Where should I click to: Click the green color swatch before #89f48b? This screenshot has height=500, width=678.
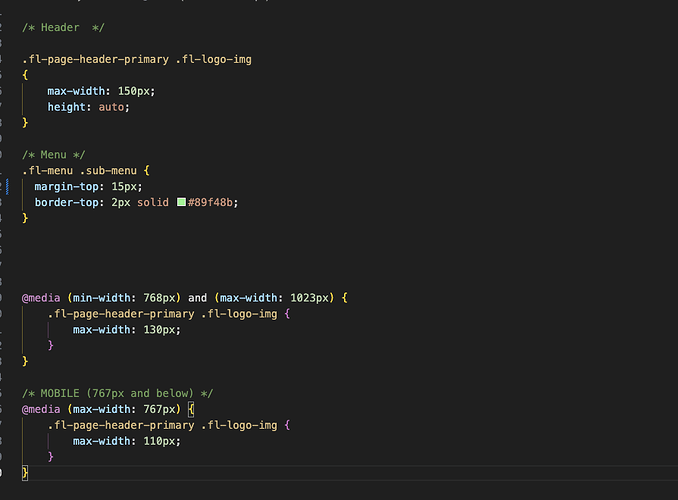point(181,202)
